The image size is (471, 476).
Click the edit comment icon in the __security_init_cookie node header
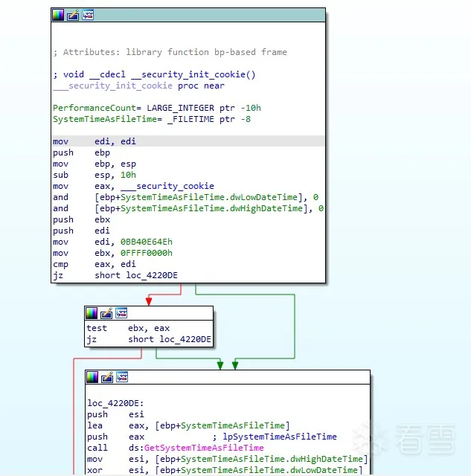pyautogui.click(x=73, y=15)
